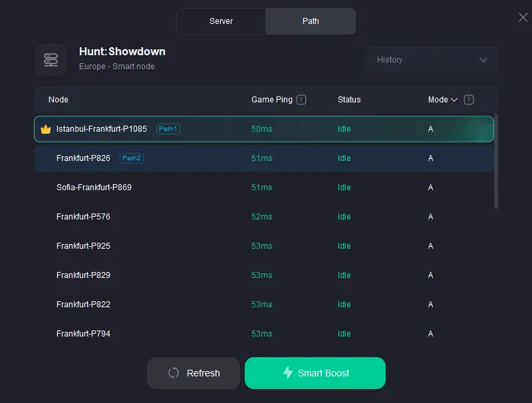Click the Path1 badge
Image resolution: width=532 pixels, height=403 pixels.
pos(168,129)
